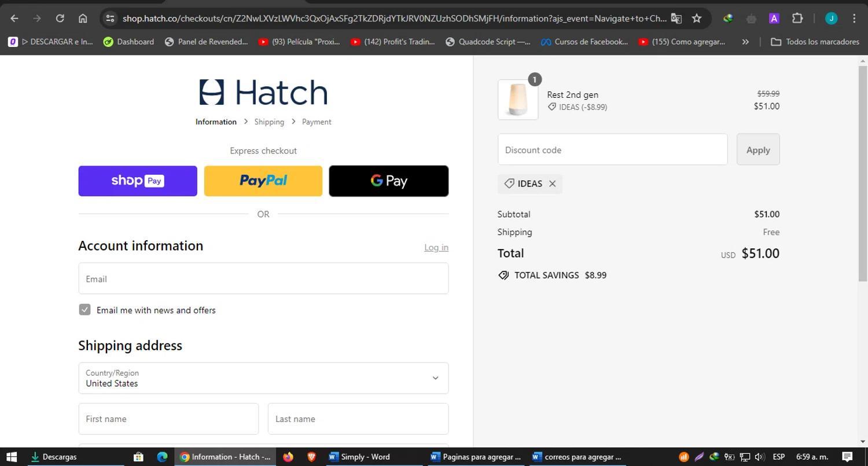Viewport: 868px width, 466px height.
Task: Click the Rest 2nd gen product thumbnail
Action: [x=518, y=100]
